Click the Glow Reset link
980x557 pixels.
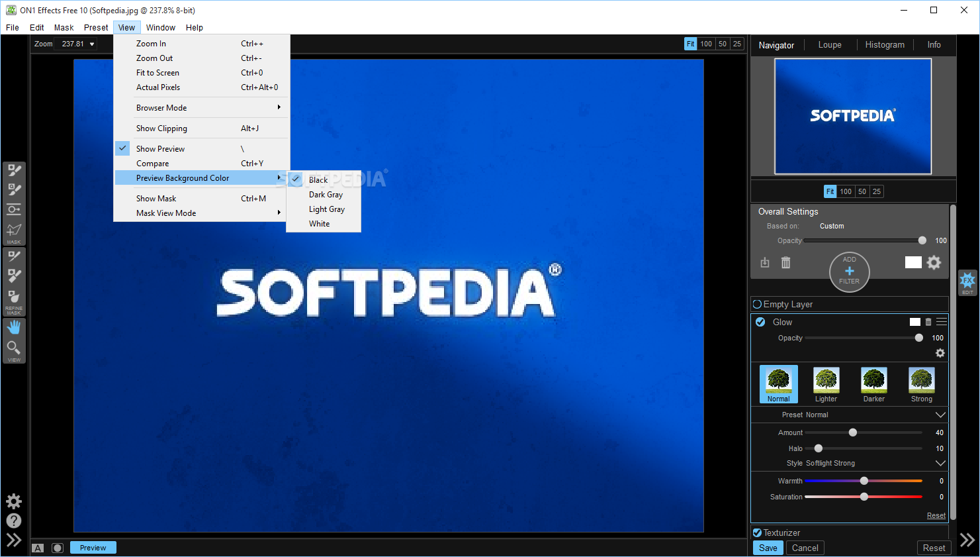click(936, 515)
